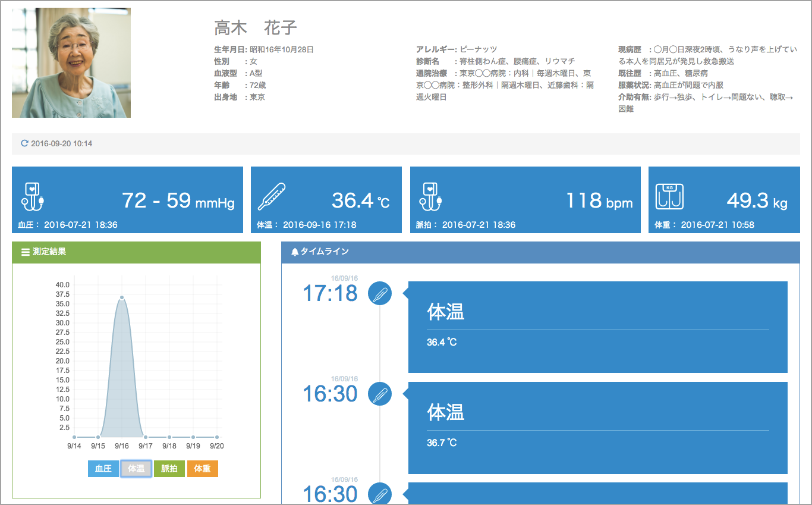Screen dimensions: 812x505
Task: Toggle the orange 体重 chart button
Action: (x=202, y=469)
